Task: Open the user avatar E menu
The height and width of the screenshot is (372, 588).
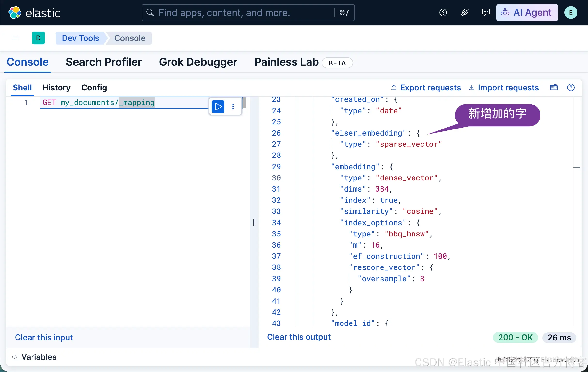Action: 571,13
